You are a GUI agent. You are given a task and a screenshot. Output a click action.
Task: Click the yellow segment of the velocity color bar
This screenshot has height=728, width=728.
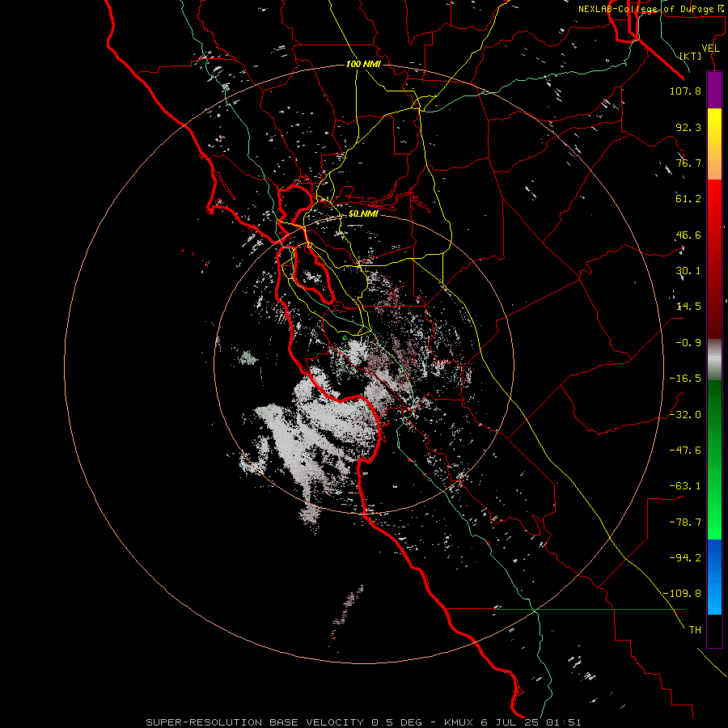coord(714,144)
